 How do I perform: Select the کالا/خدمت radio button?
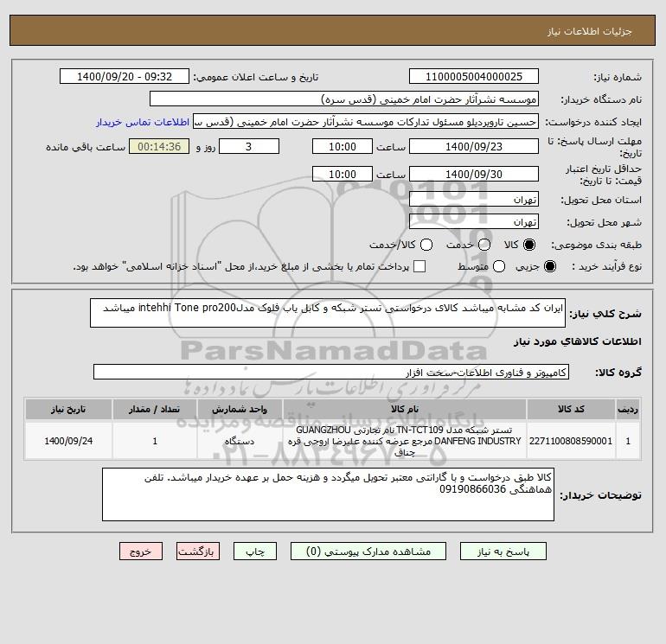pyautogui.click(x=426, y=245)
